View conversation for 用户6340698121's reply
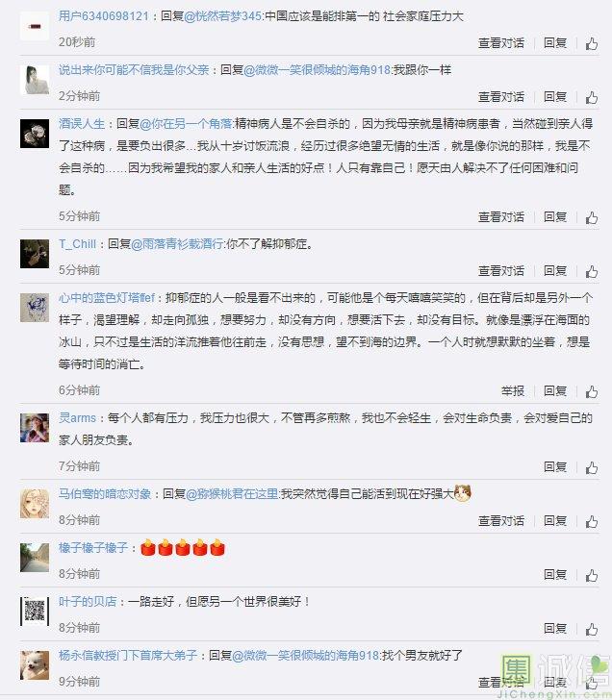 click(x=501, y=43)
